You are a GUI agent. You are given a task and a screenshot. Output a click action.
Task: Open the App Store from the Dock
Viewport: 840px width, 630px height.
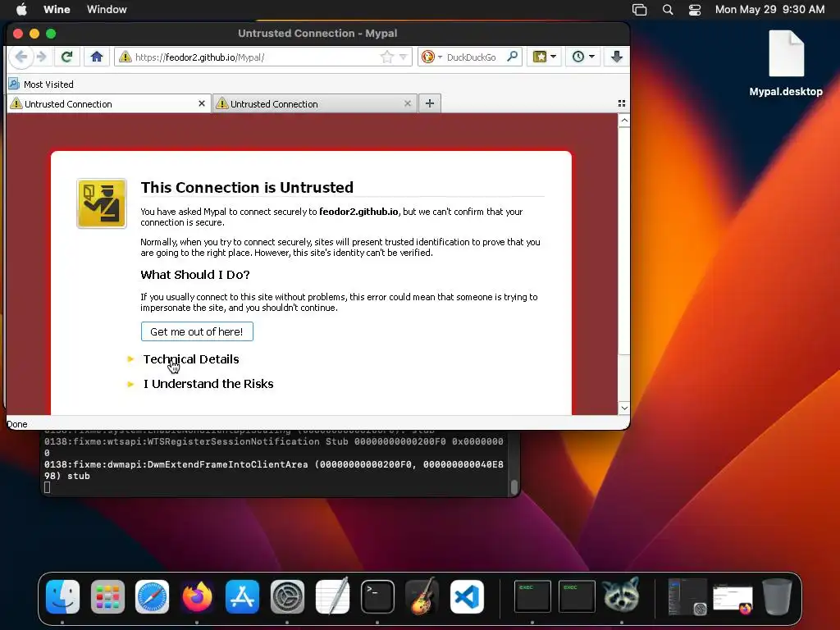point(242,596)
